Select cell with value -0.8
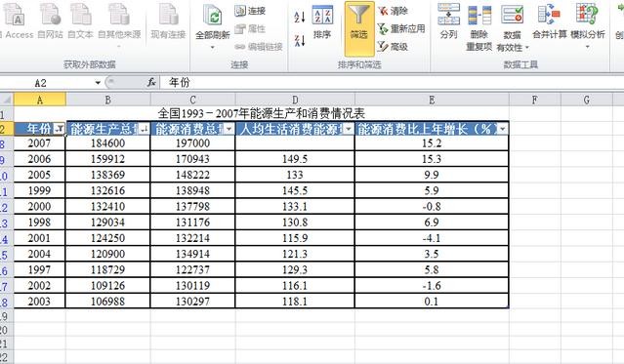The image size is (624, 364). click(x=432, y=207)
